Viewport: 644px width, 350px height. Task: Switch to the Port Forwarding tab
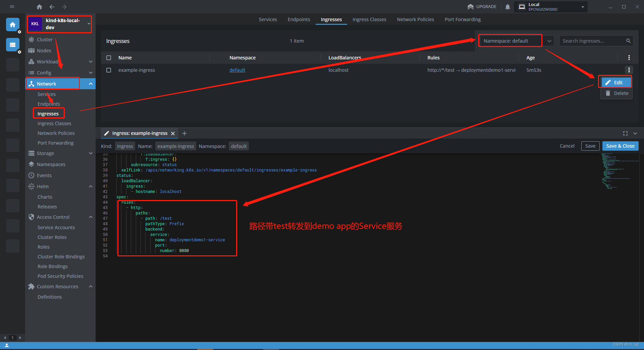pyautogui.click(x=463, y=19)
